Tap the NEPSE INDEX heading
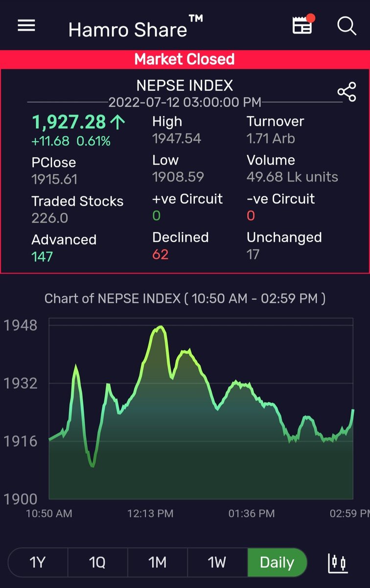Viewport: 370px width, 588px height. (185, 86)
